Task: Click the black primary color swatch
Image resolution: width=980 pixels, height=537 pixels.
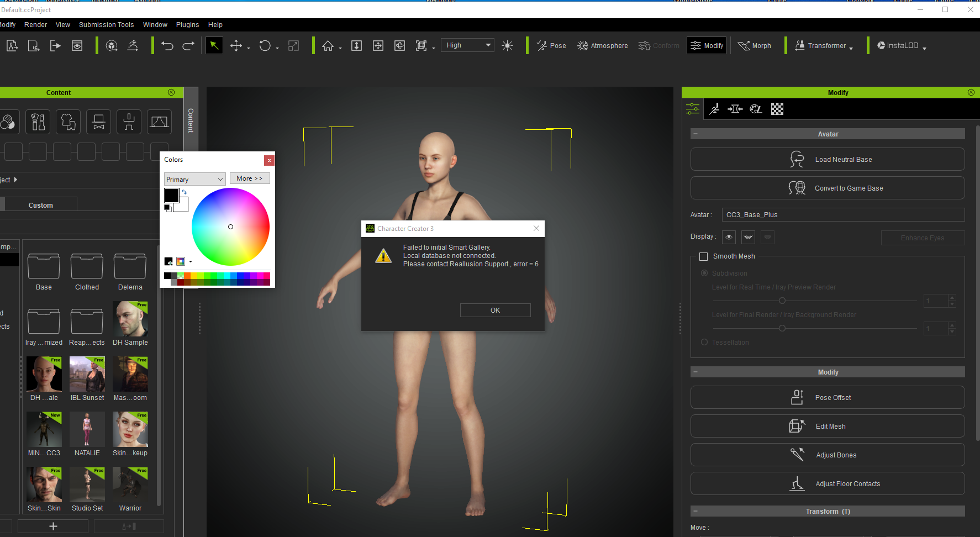Action: pyautogui.click(x=172, y=195)
